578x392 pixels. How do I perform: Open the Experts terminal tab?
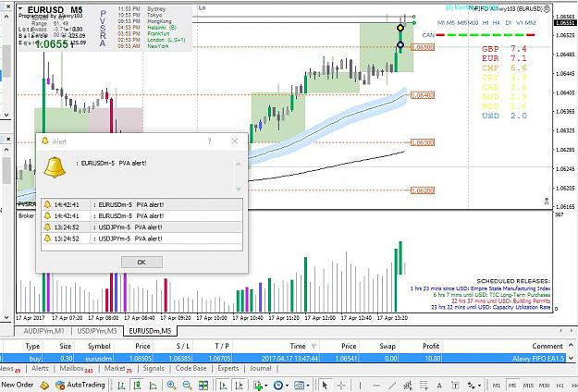(228, 368)
